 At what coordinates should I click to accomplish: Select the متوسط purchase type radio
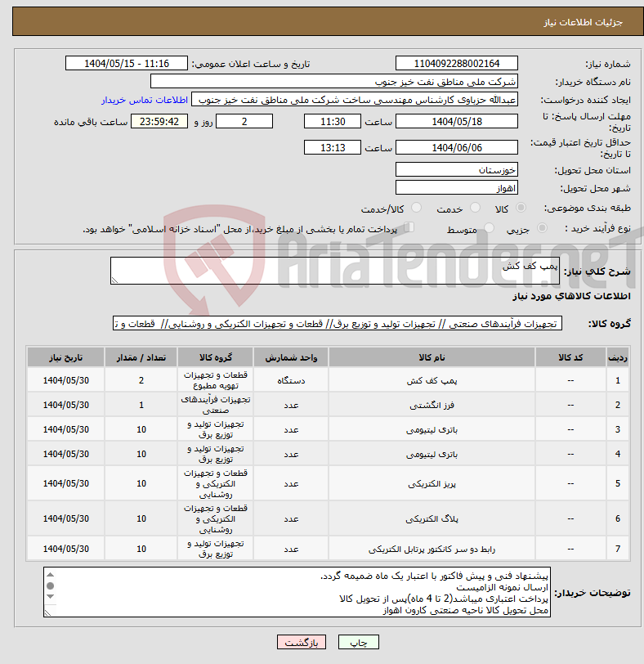(490, 228)
